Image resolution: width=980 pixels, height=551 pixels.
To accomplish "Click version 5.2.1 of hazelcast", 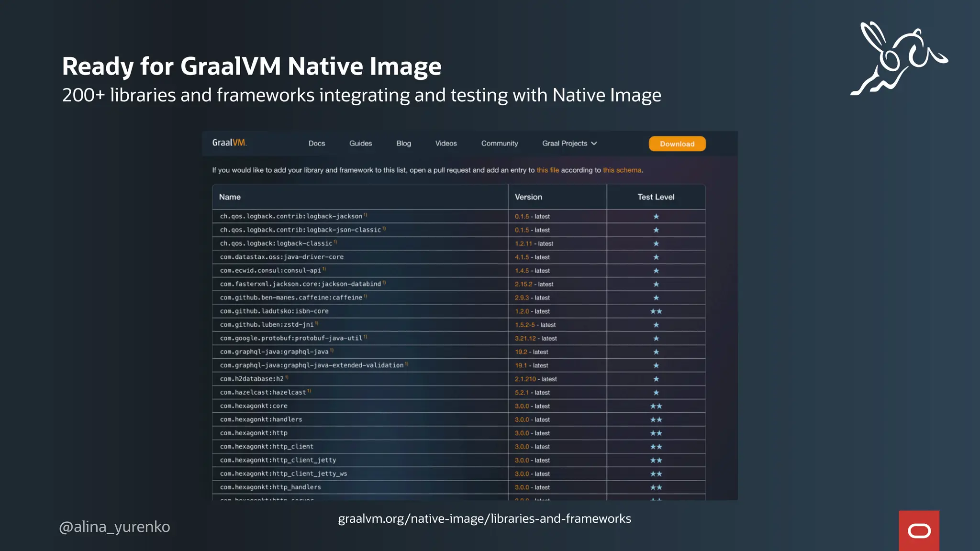I will pyautogui.click(x=522, y=393).
